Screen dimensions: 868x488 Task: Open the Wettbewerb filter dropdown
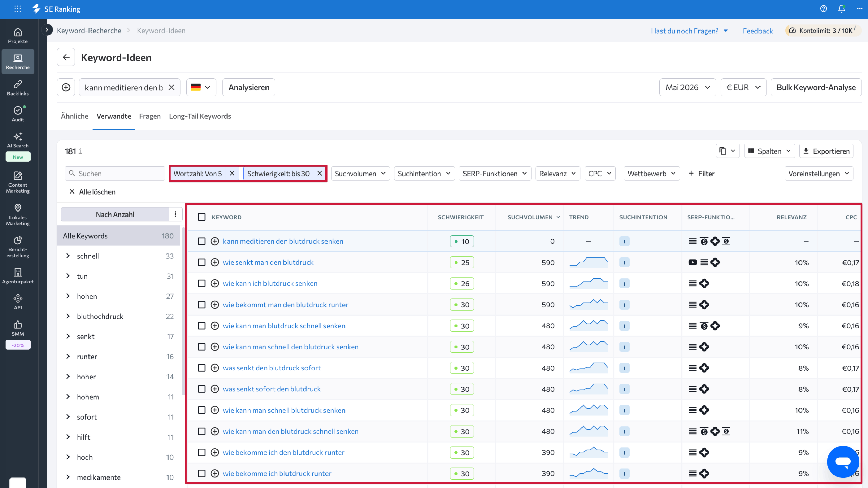coord(651,174)
